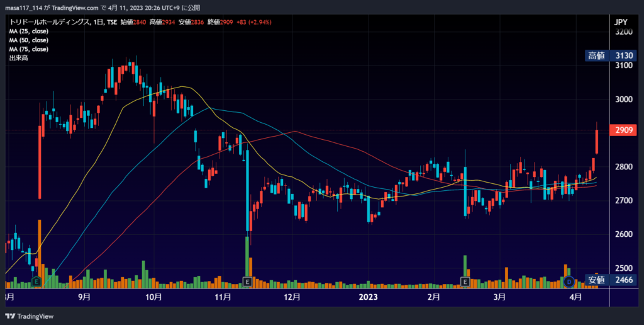Click the 2800 price axis value
This screenshot has width=644, height=325.
[x=624, y=167]
